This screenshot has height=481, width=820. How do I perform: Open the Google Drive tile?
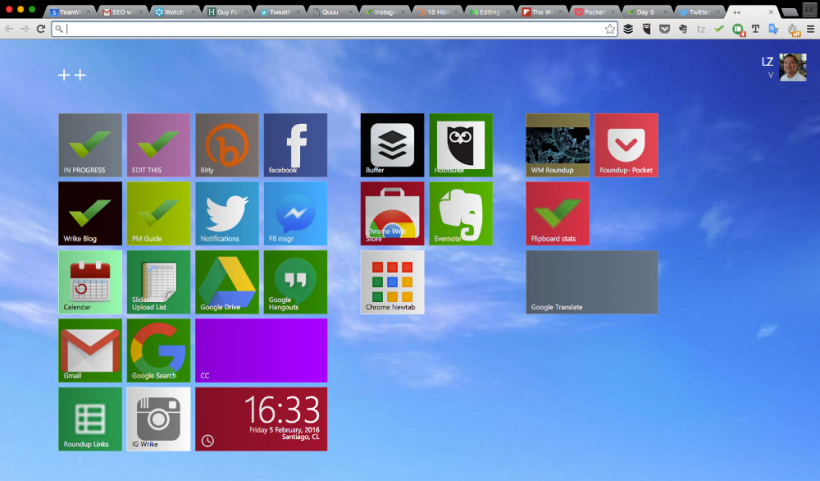point(227,282)
